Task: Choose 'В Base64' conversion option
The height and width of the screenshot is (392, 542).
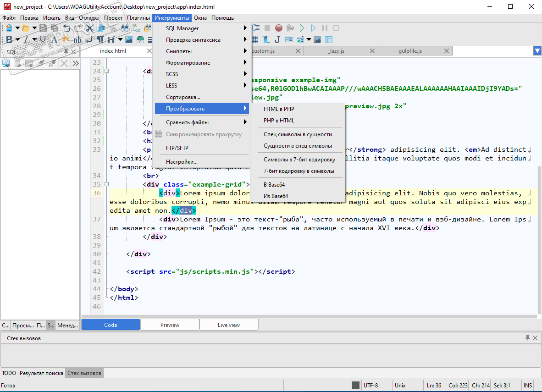Action: [274, 185]
